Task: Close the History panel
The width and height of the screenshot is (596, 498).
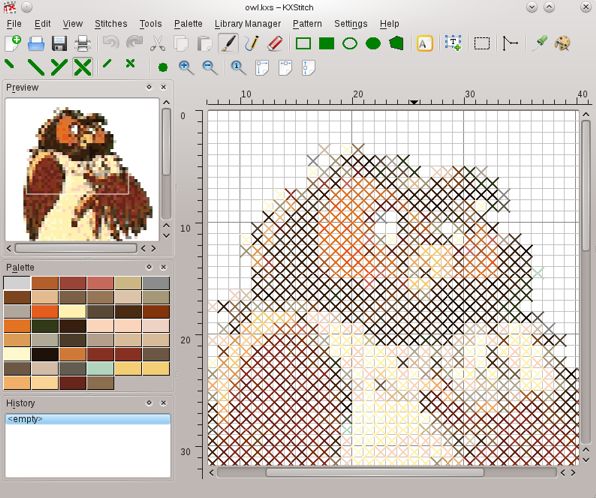Action: point(163,403)
